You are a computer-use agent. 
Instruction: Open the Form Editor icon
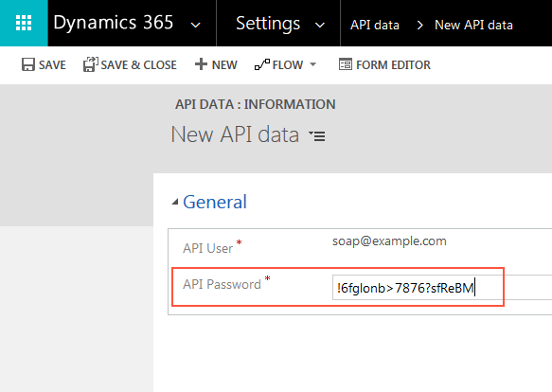tap(346, 64)
